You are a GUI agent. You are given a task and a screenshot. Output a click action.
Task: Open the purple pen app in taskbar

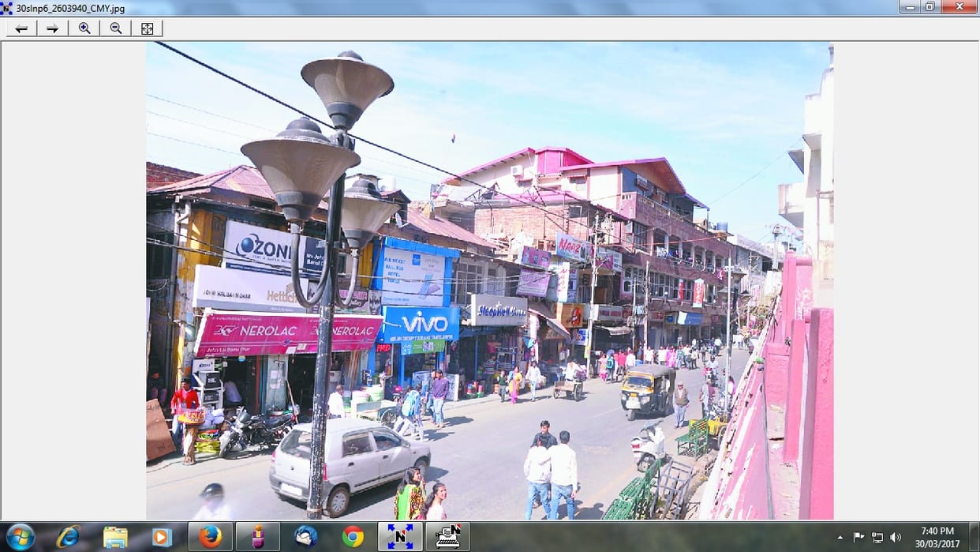(x=257, y=537)
